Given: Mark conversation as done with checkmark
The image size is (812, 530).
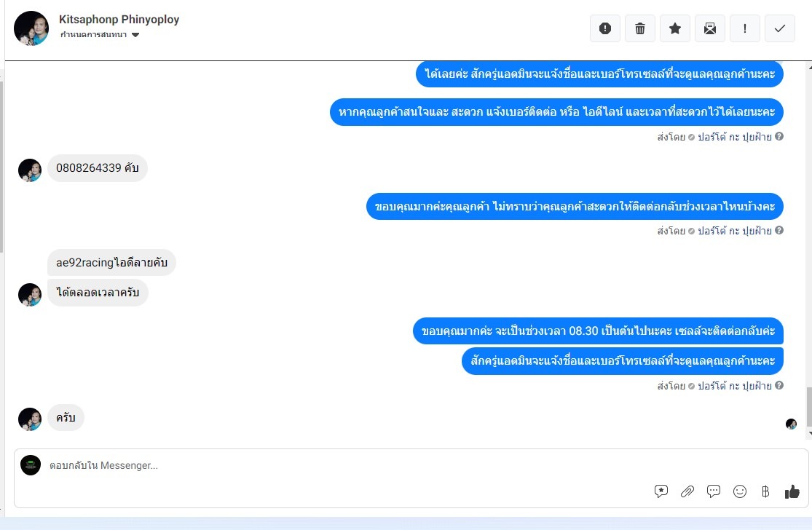Looking at the screenshot, I should (x=780, y=28).
